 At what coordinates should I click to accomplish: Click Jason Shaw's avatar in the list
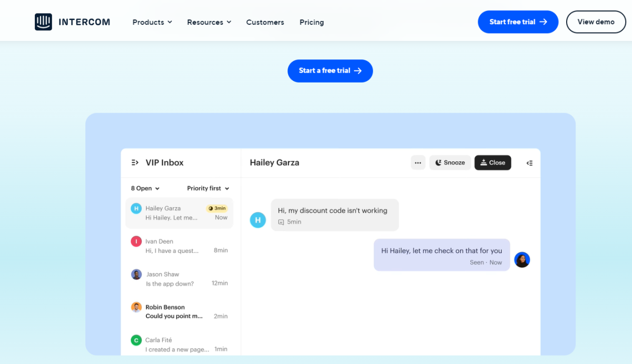point(136,274)
